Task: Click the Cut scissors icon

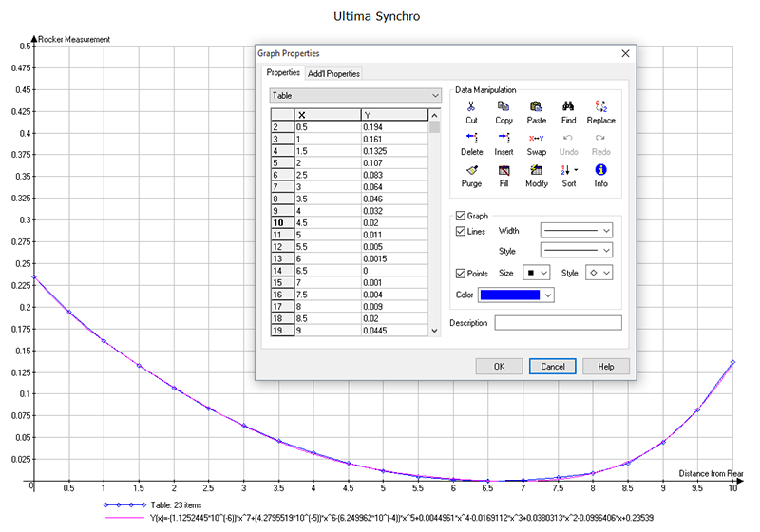Action: pos(471,106)
